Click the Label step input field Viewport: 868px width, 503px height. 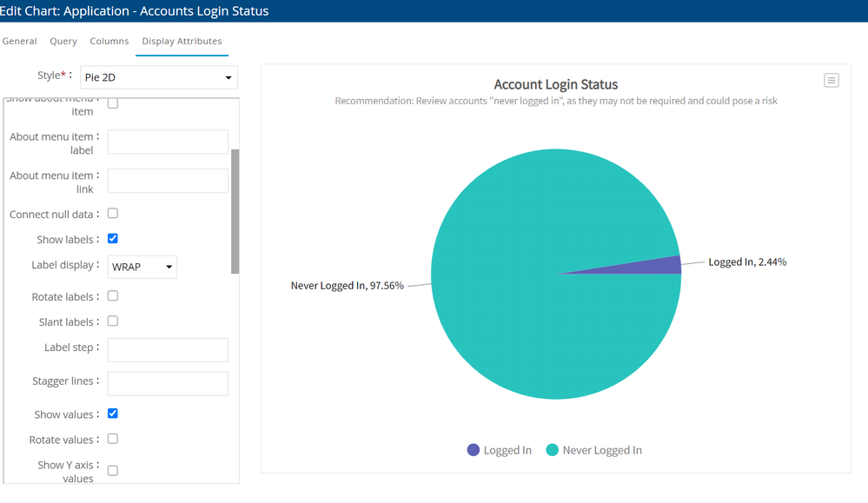click(168, 350)
